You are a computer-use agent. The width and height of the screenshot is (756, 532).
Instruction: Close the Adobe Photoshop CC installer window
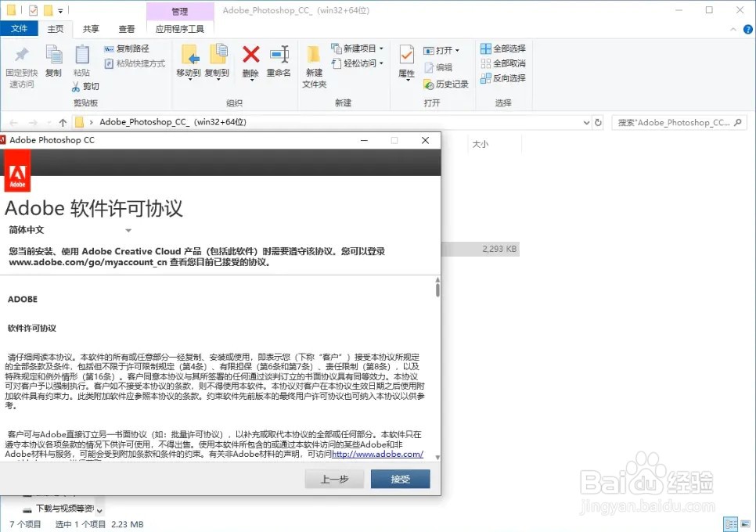(425, 140)
